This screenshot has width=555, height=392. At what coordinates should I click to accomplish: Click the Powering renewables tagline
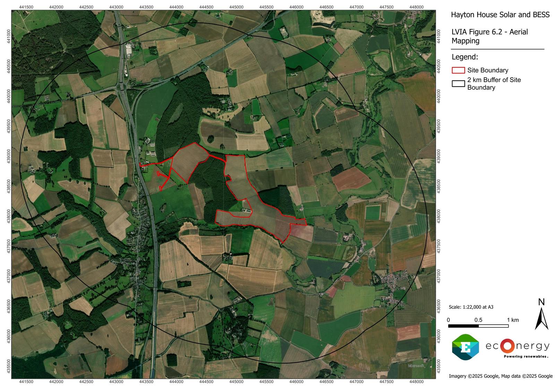[x=526, y=356]
